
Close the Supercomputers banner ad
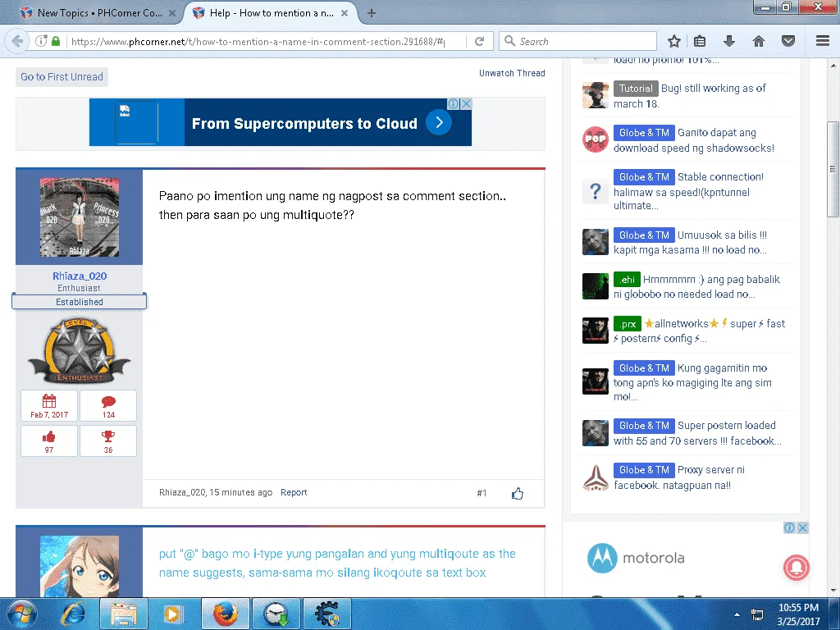[x=467, y=103]
